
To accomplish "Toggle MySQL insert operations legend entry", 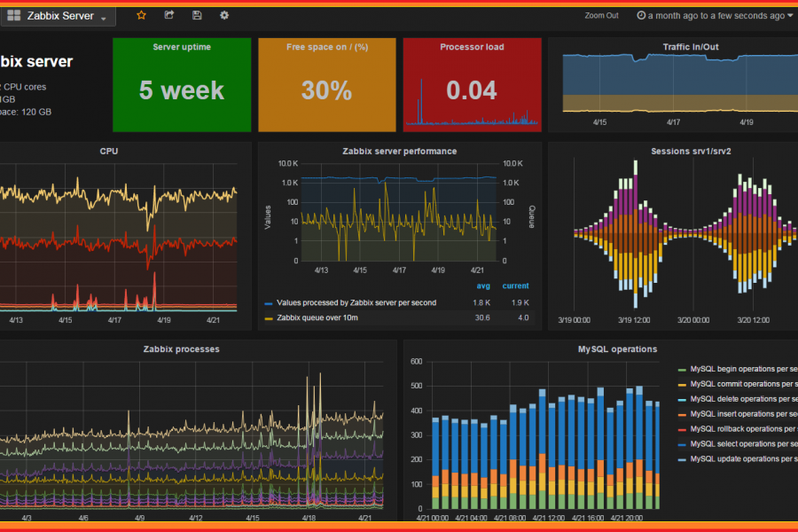I will pos(744,414).
